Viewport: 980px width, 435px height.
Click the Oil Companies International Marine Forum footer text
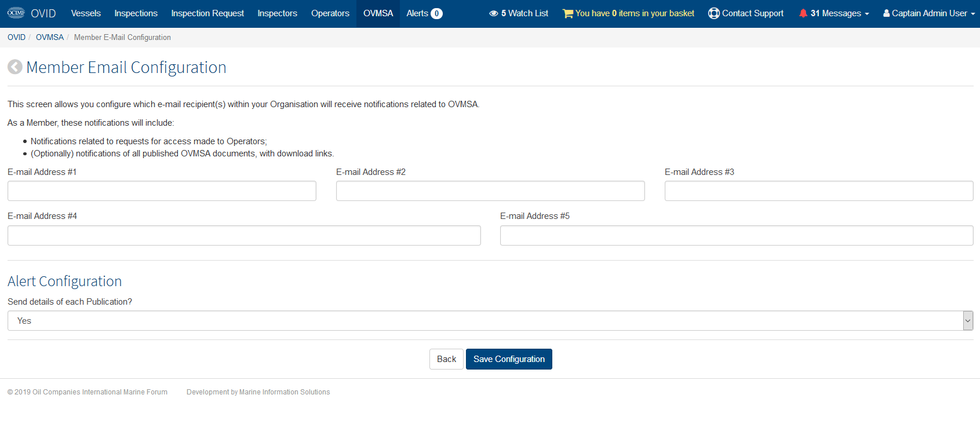tap(88, 392)
